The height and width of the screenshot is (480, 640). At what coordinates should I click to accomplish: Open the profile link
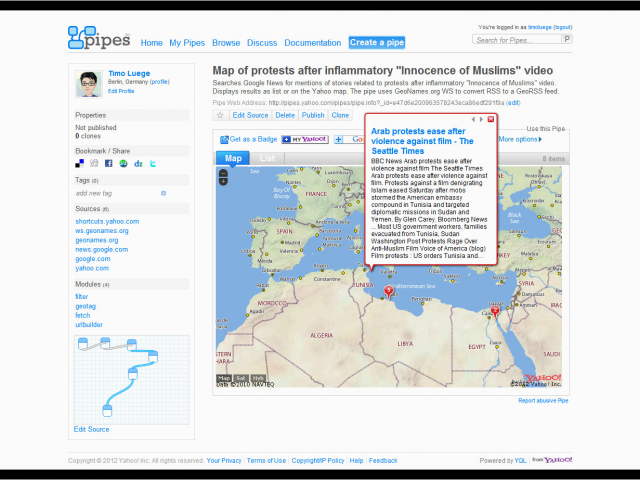[x=160, y=82]
